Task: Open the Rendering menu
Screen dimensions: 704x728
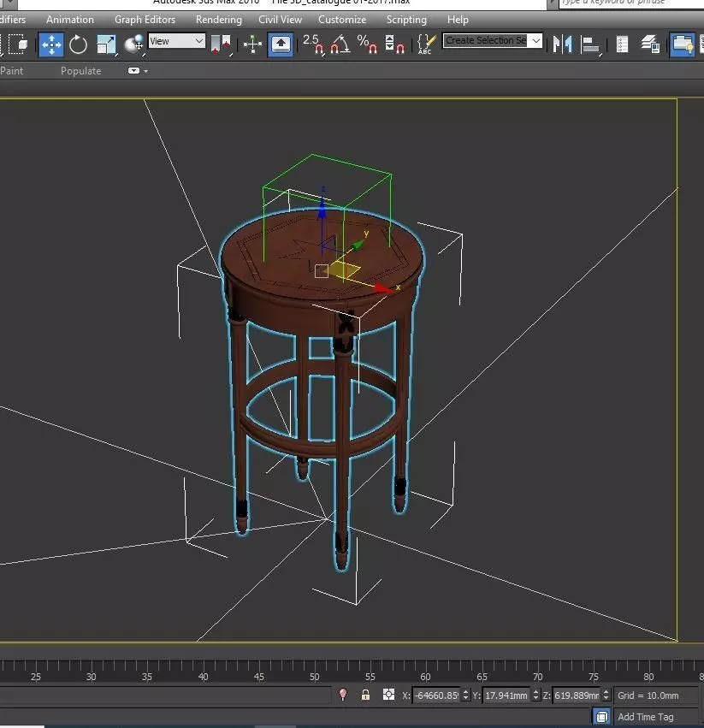Action: pos(219,20)
